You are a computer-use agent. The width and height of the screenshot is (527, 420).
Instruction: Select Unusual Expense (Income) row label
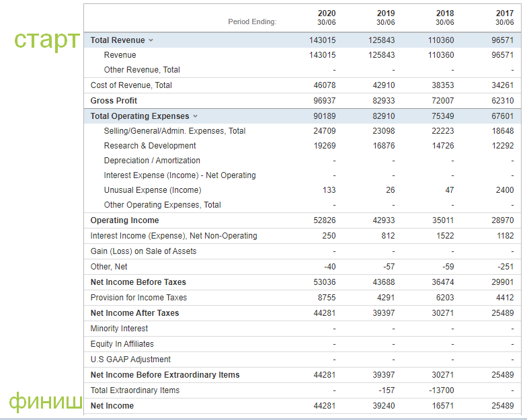pos(153,190)
